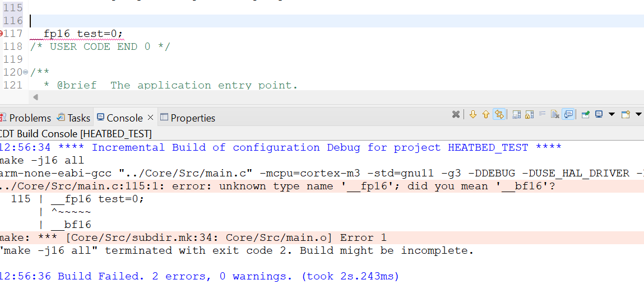Open Display Selected Console dropdown arrow
The width and height of the screenshot is (644, 303).
611,114
